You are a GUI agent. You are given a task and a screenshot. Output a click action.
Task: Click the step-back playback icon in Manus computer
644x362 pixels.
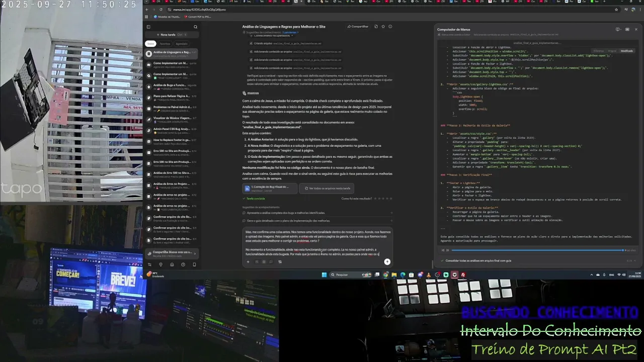(443, 250)
